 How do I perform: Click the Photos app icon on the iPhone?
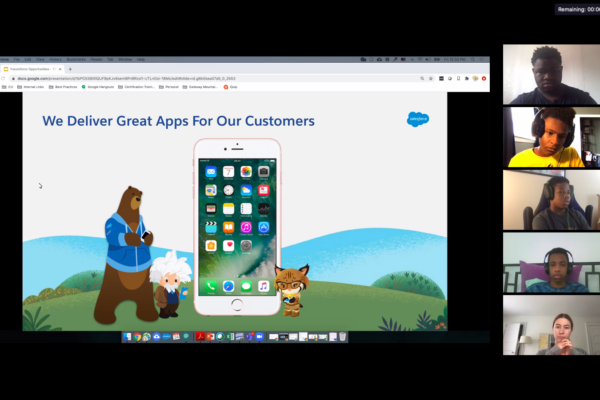246,172
